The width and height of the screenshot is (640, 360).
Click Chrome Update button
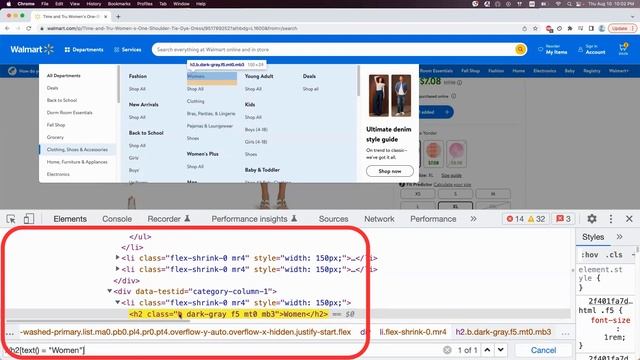pyautogui.click(x=622, y=29)
